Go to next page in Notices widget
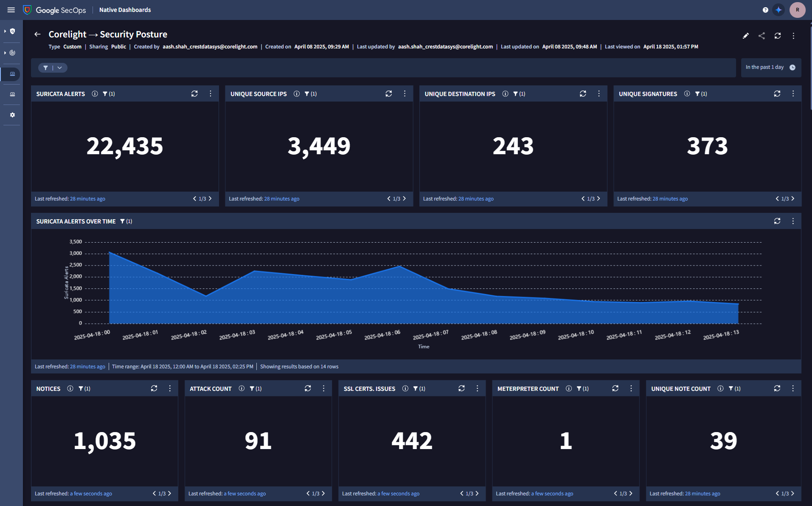Viewport: 812px width, 506px height. (x=169, y=493)
